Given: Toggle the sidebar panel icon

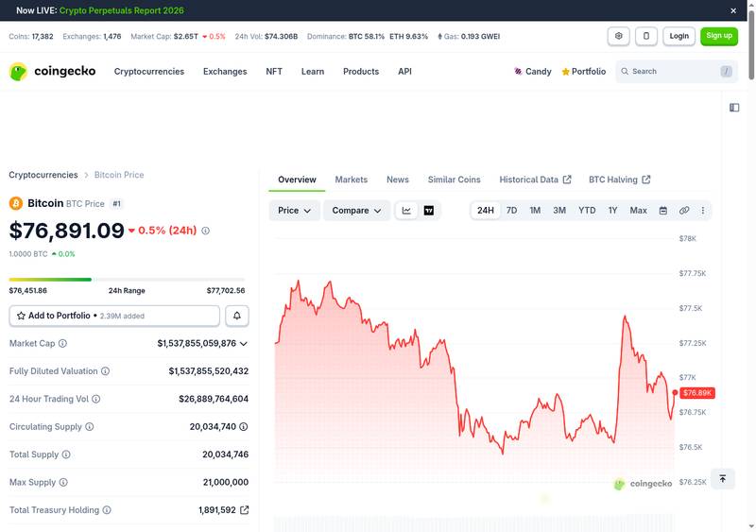Looking at the screenshot, I should pyautogui.click(x=734, y=108).
